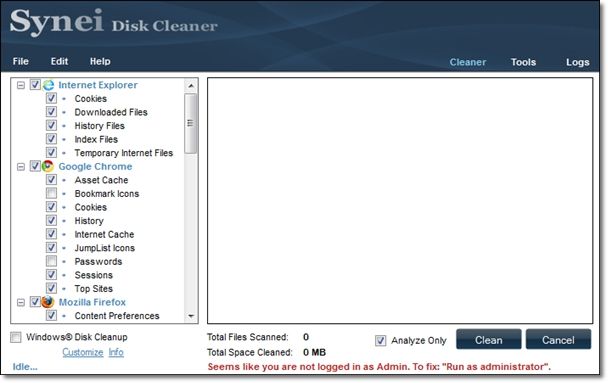The width and height of the screenshot is (608, 383).
Task: Uncheck the Internet Explorer group checkbox
Action: pos(35,85)
